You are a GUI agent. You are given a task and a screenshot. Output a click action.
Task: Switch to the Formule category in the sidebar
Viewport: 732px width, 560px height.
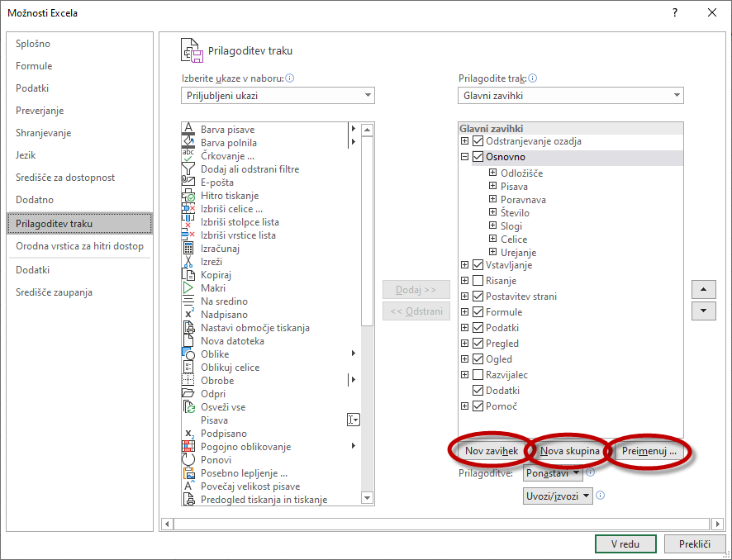79,66
